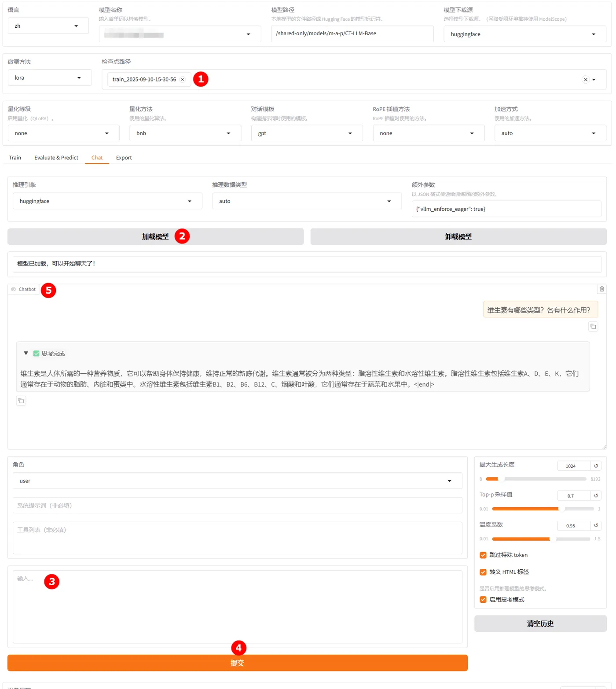Screen dimensions: 616x689
Task: Open the model name dropdown
Action: 180,34
